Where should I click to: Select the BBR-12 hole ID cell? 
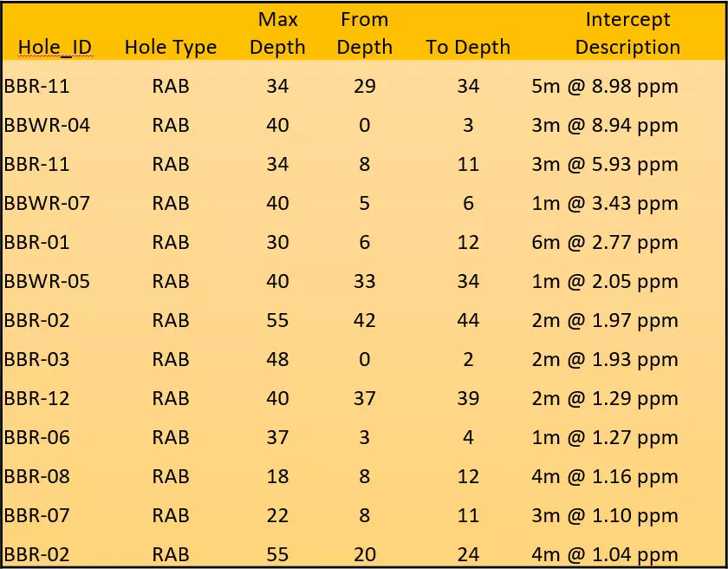click(x=36, y=398)
